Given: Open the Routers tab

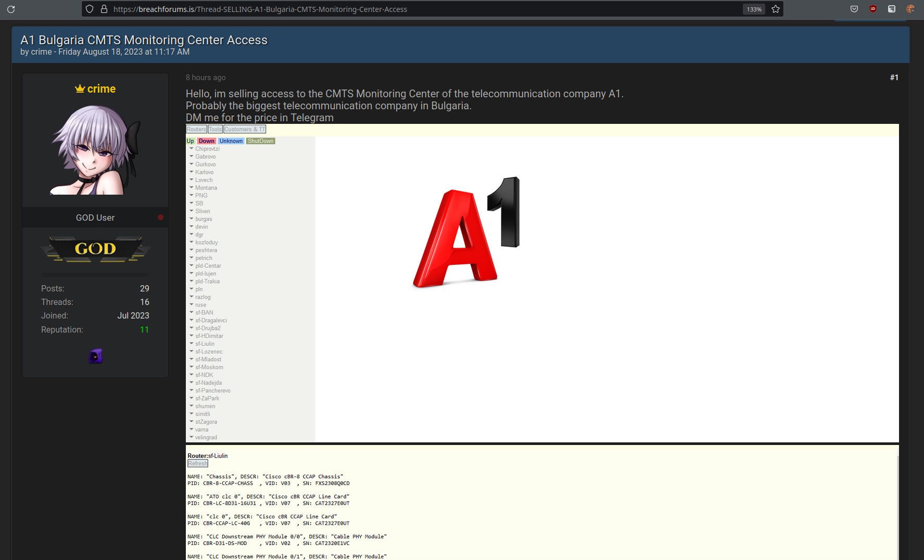Looking at the screenshot, I should pos(196,129).
